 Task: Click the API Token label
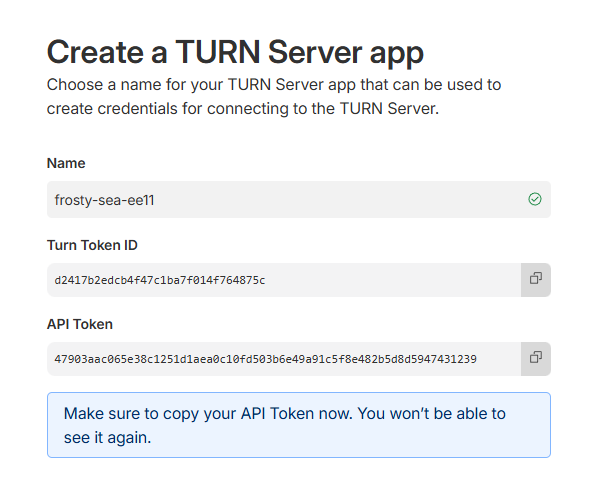[80, 324]
